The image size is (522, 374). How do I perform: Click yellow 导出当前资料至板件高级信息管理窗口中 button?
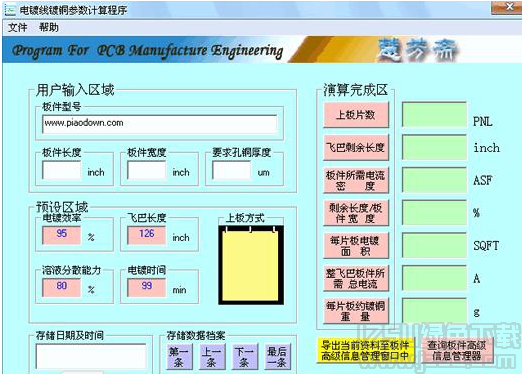[366, 350]
